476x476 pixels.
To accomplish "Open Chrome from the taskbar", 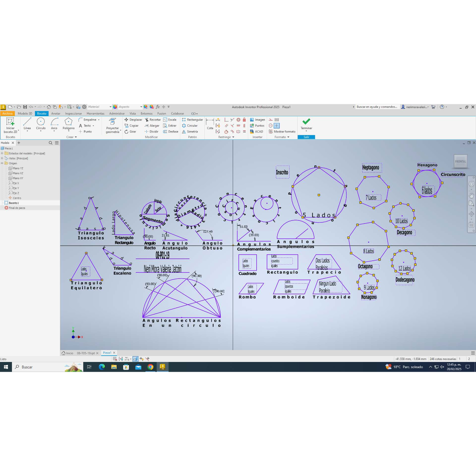I will [x=150, y=367].
